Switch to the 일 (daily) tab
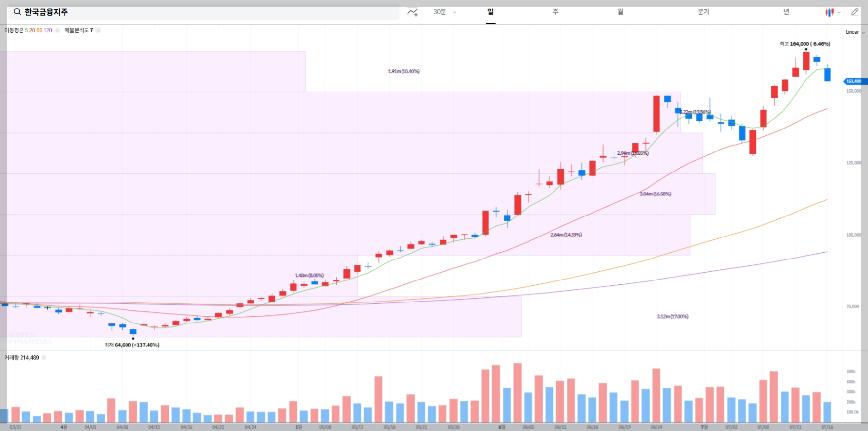Viewport: 868px width, 431px height. pos(490,12)
